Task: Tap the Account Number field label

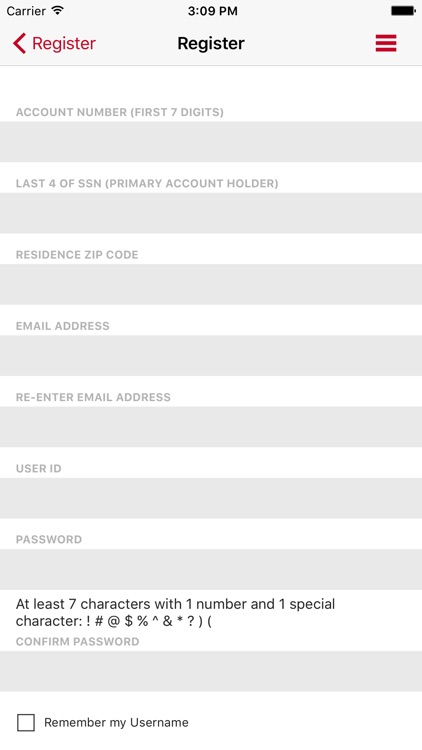Action: point(120,112)
